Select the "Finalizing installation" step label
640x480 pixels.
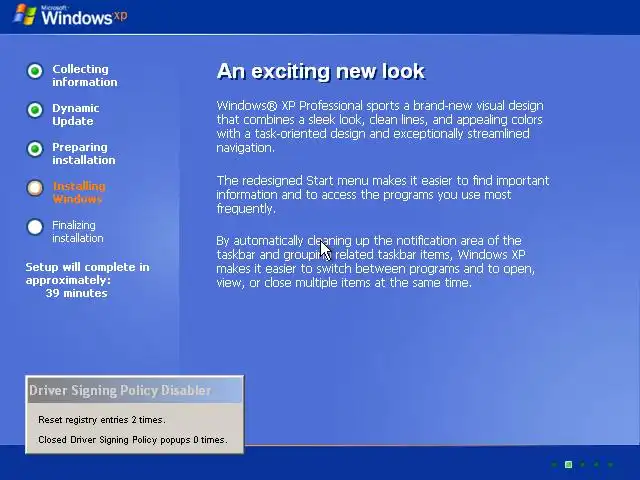coord(78,231)
